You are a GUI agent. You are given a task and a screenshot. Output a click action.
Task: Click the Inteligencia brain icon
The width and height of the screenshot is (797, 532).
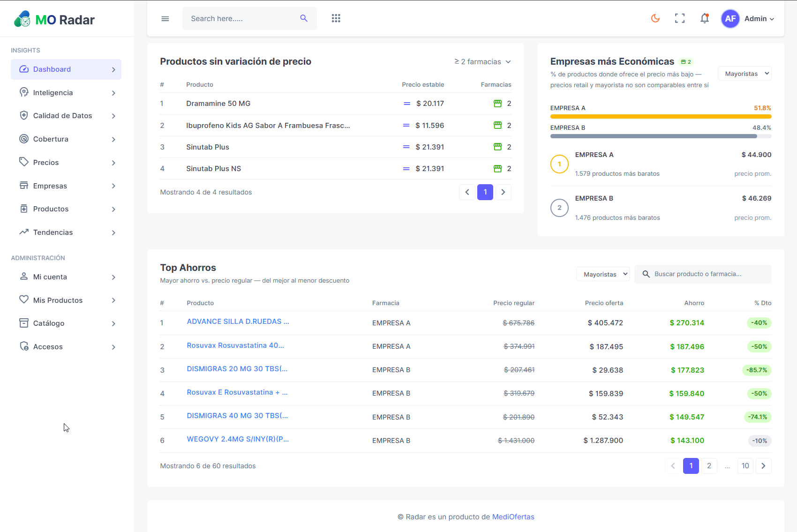24,92
